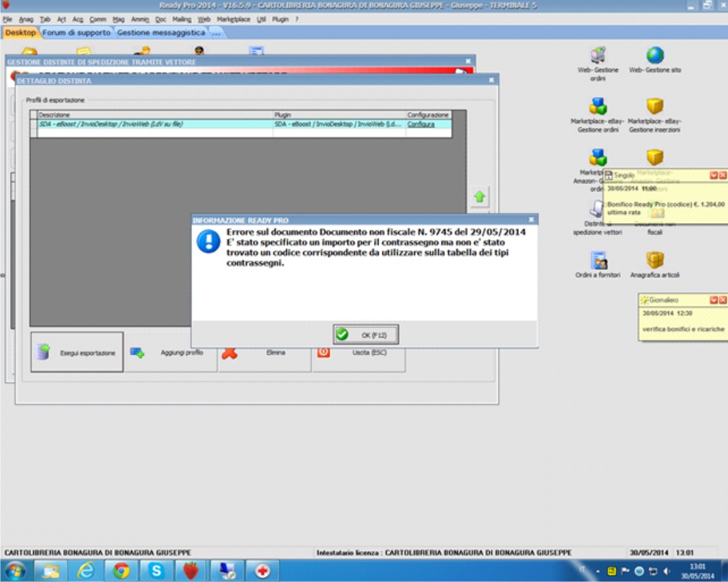Open the File menu
728x582 pixels.
click(7, 19)
